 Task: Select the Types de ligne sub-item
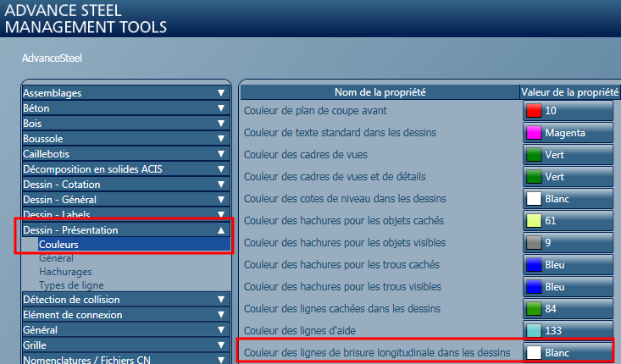click(71, 285)
